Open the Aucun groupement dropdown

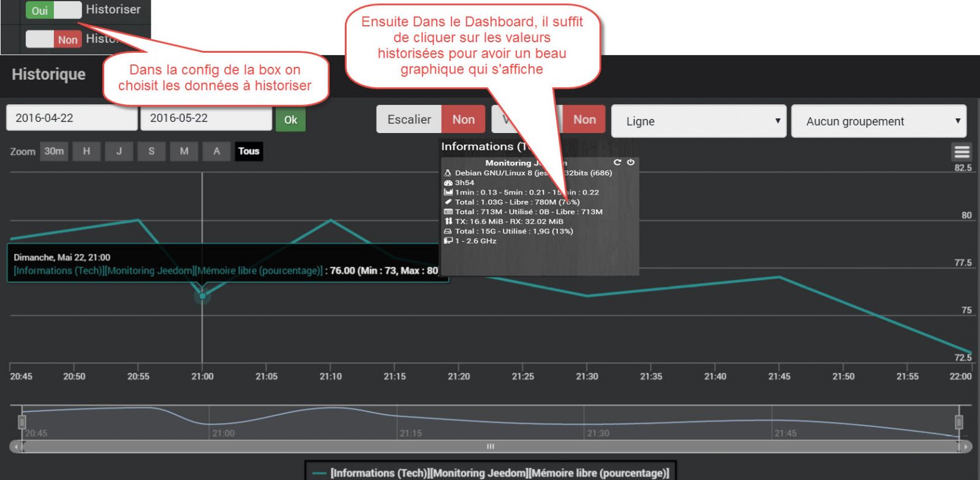(x=879, y=121)
